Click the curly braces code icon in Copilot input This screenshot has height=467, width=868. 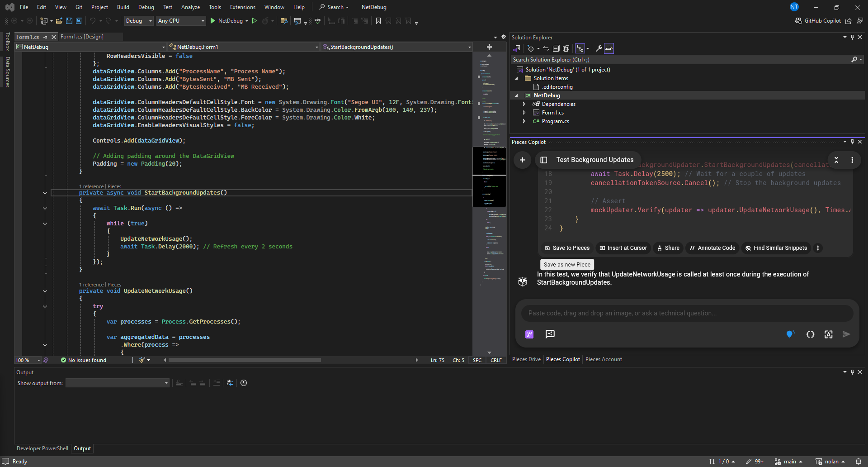pyautogui.click(x=810, y=334)
